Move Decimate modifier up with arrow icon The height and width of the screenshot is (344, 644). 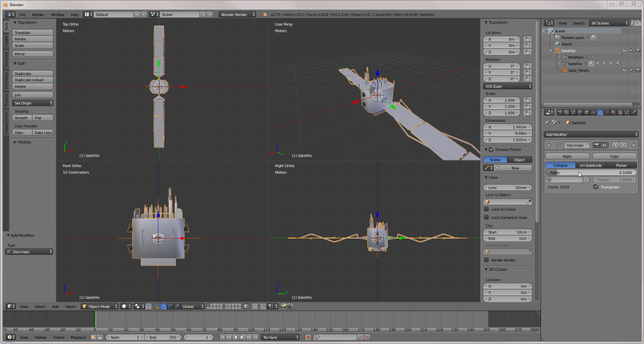coord(616,146)
